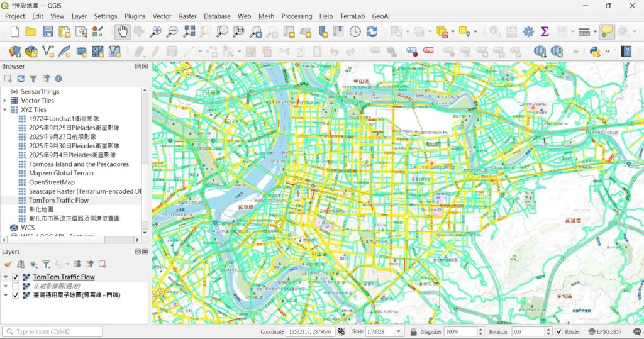
Task: Toggle the Render checkbox in status bar
Action: [559, 331]
